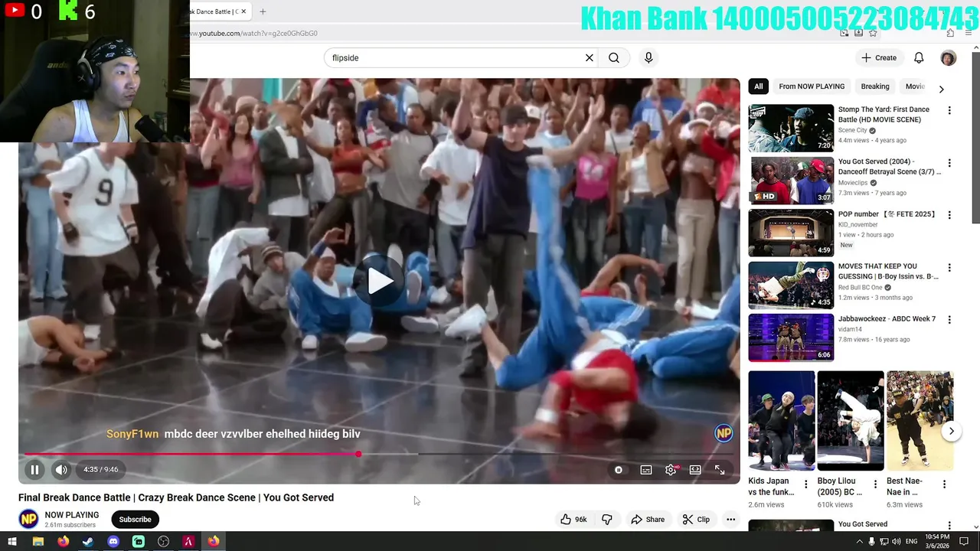Click the YouTube address bar URL
The width and height of the screenshot is (980, 551).
[x=253, y=33]
